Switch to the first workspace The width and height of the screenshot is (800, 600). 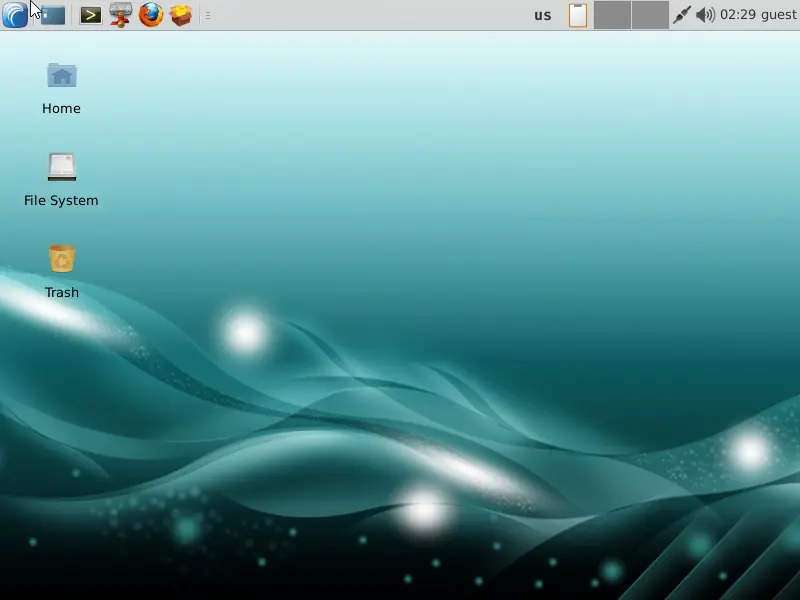click(612, 15)
